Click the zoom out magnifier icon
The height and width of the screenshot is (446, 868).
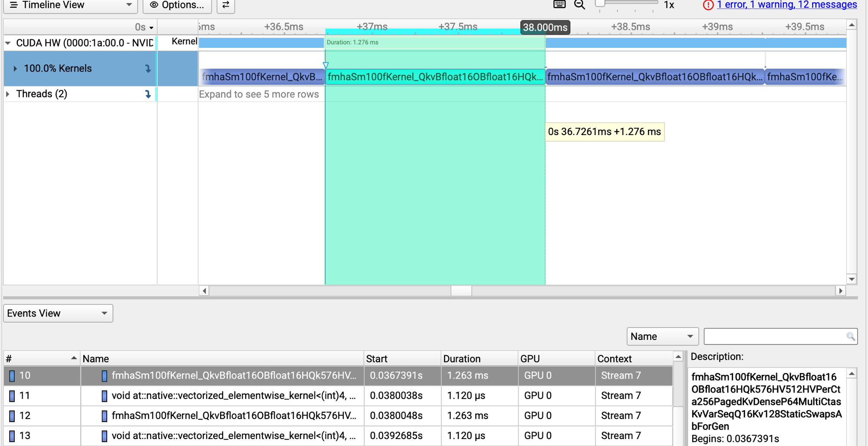pyautogui.click(x=580, y=5)
